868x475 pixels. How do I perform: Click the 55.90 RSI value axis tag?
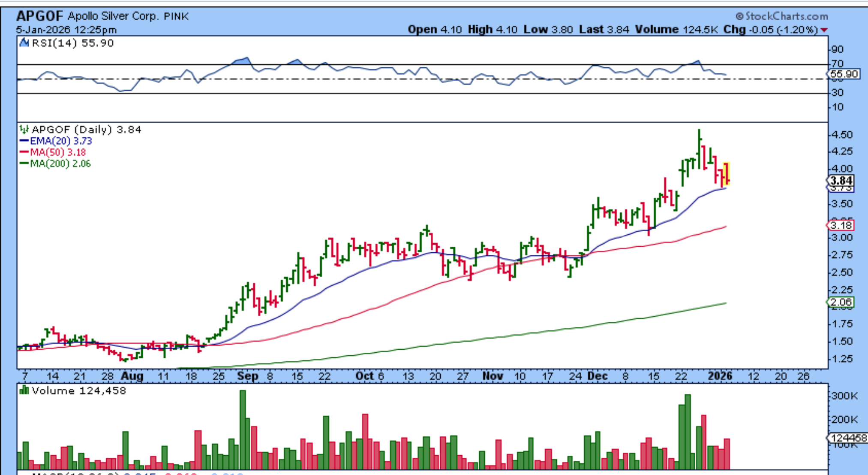(844, 74)
